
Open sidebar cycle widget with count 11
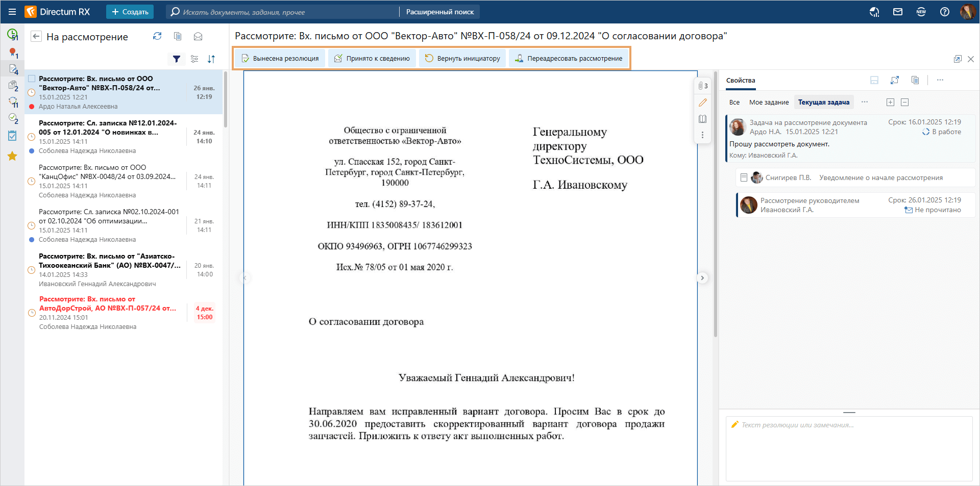[x=13, y=102]
